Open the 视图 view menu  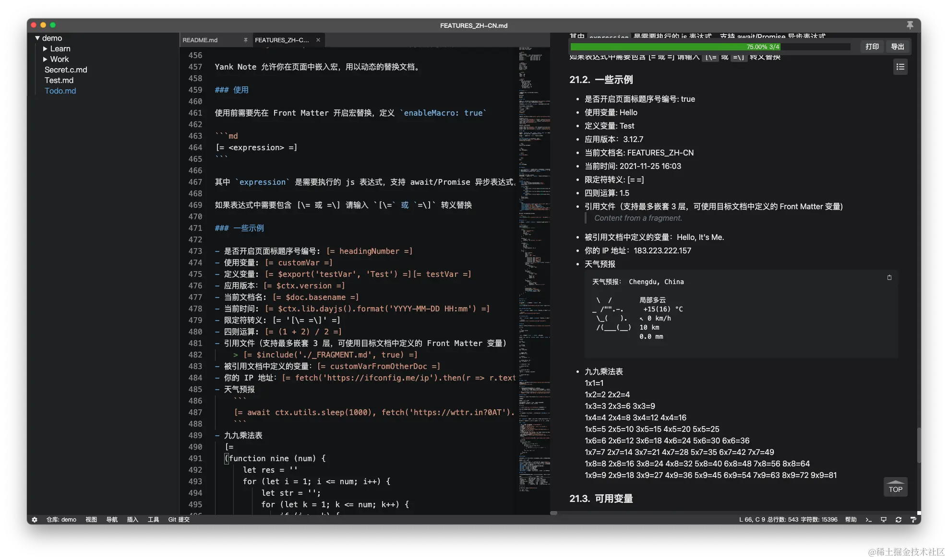pyautogui.click(x=91, y=520)
